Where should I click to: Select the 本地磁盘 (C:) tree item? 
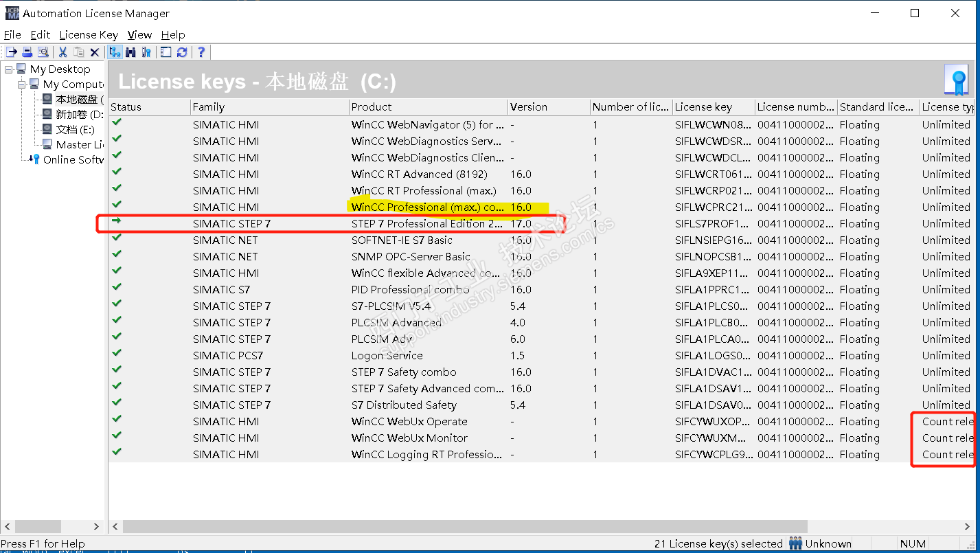coord(80,99)
